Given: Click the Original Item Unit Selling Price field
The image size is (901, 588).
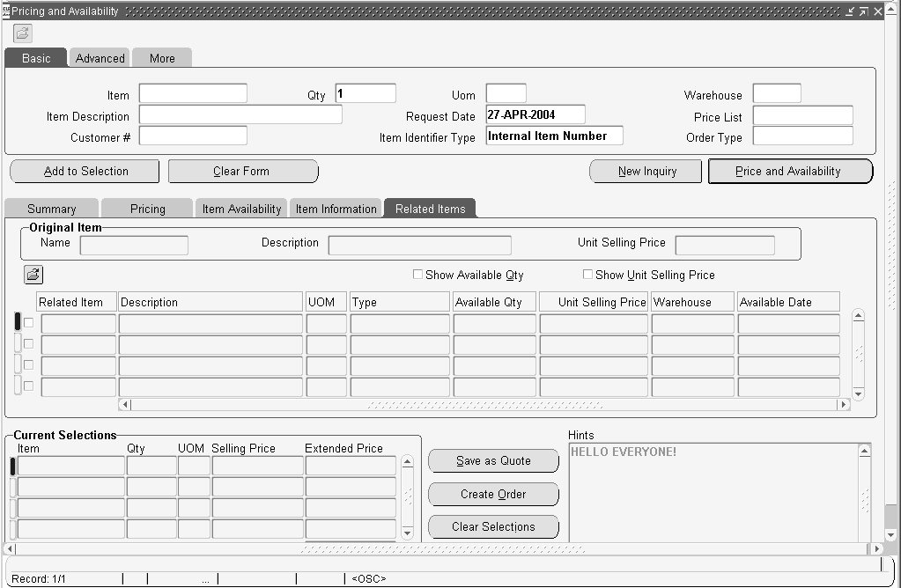Looking at the screenshot, I should tap(725, 246).
